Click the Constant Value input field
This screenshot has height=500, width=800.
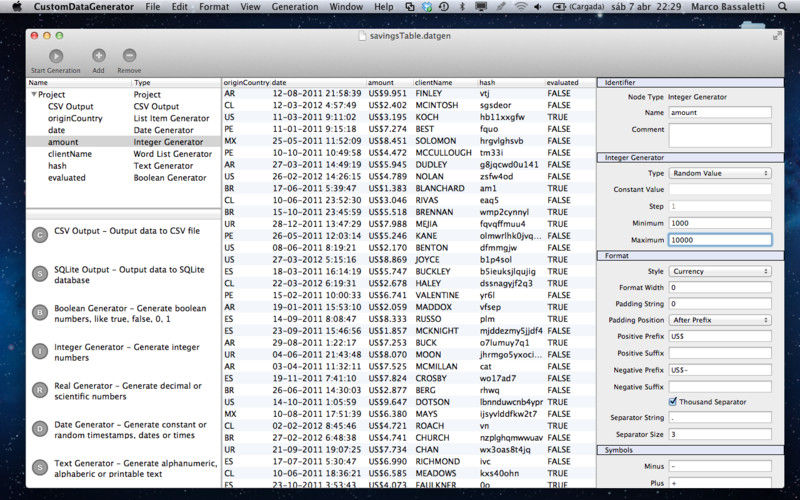720,189
